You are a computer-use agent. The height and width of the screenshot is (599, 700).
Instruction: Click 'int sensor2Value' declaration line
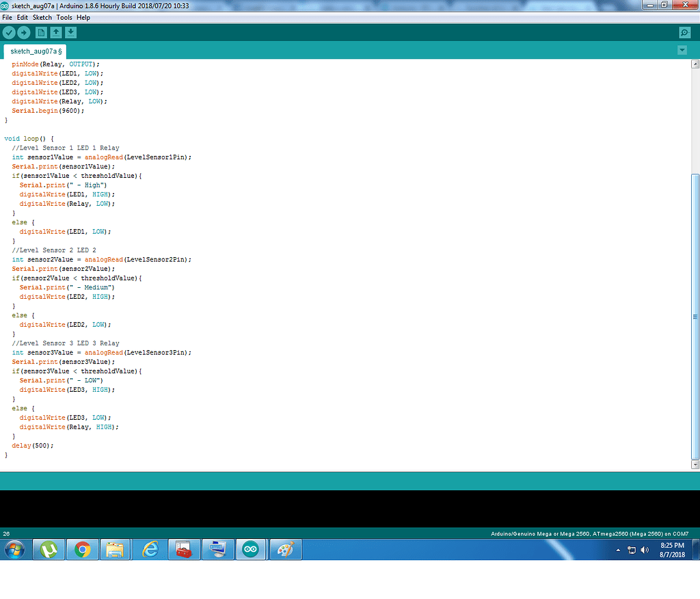pos(102,260)
